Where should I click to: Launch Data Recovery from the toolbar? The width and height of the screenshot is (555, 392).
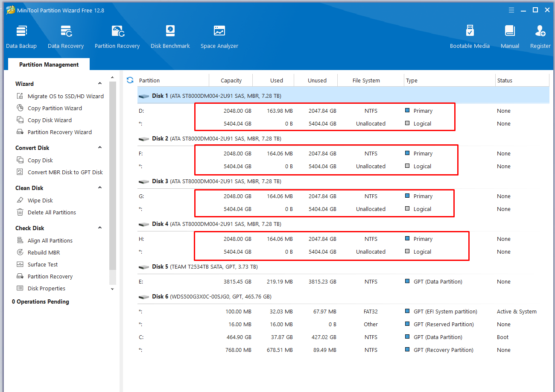[x=66, y=37]
